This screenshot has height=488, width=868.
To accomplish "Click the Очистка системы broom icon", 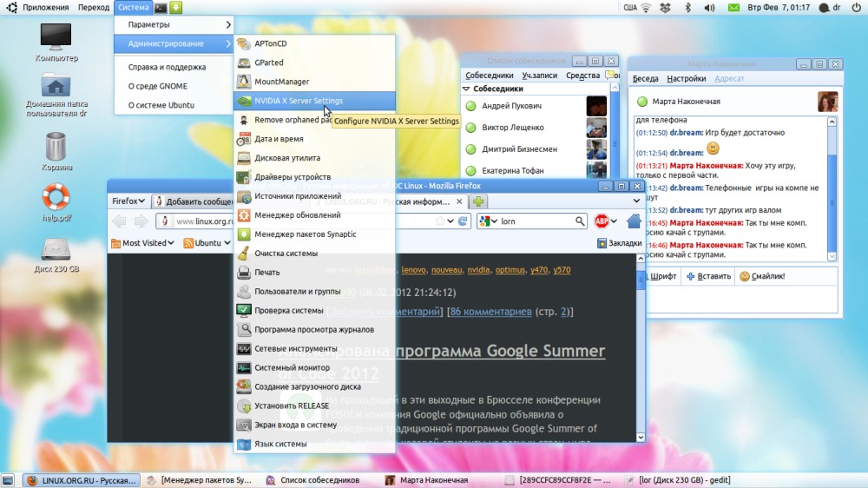I will (244, 254).
